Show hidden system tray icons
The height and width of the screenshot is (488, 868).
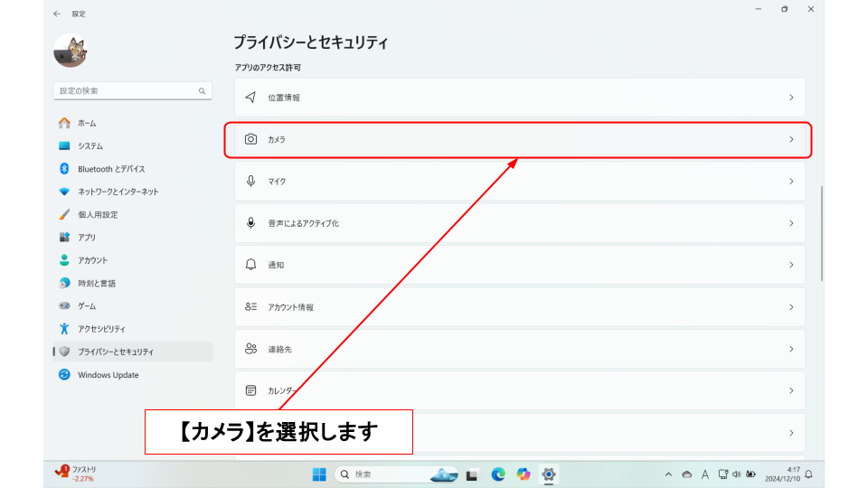[x=668, y=474]
